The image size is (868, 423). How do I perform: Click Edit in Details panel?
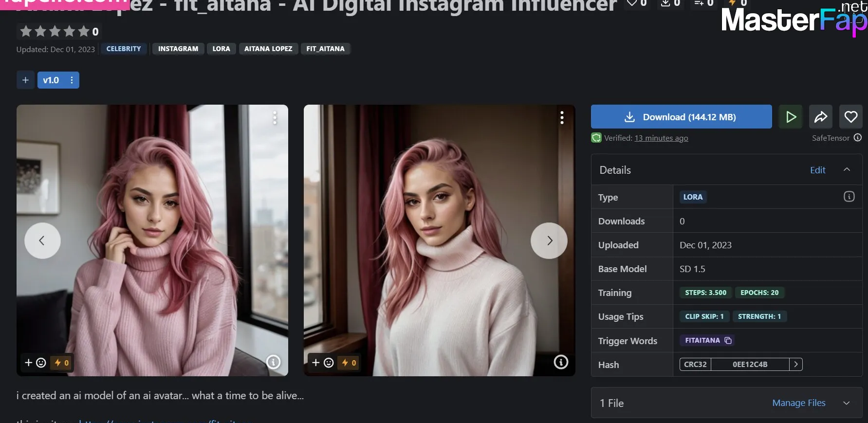click(817, 170)
